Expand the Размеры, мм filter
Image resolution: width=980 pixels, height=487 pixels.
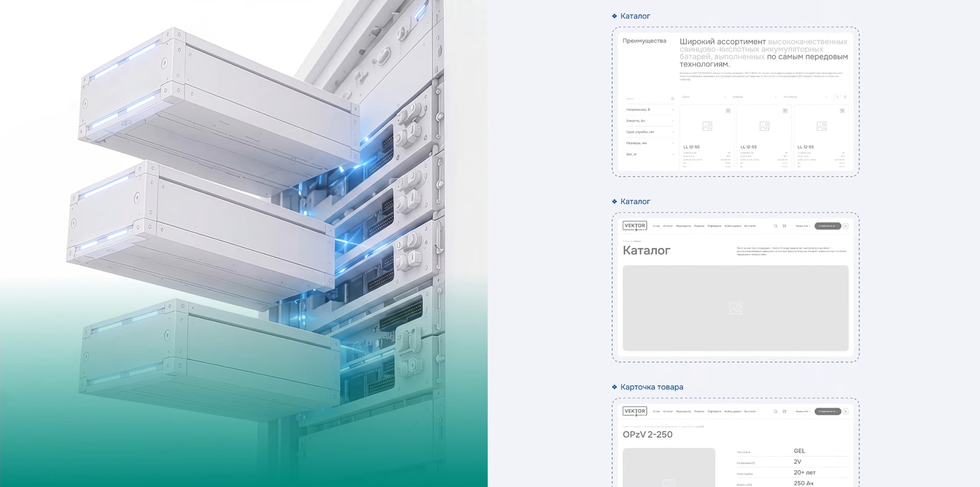(x=650, y=143)
